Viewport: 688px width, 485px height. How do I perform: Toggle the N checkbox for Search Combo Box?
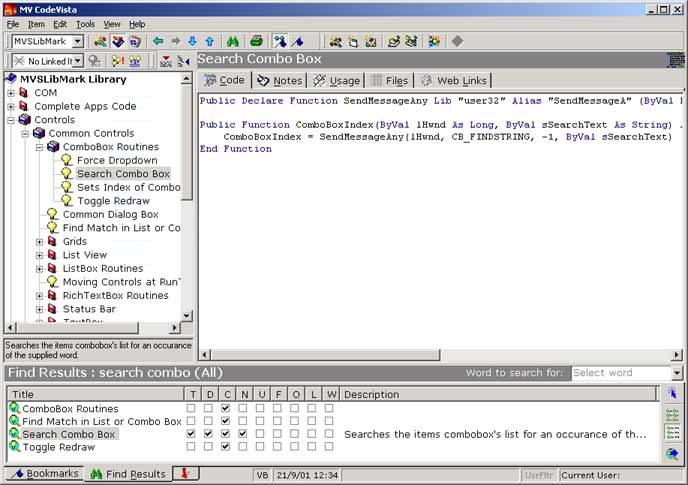(x=243, y=434)
